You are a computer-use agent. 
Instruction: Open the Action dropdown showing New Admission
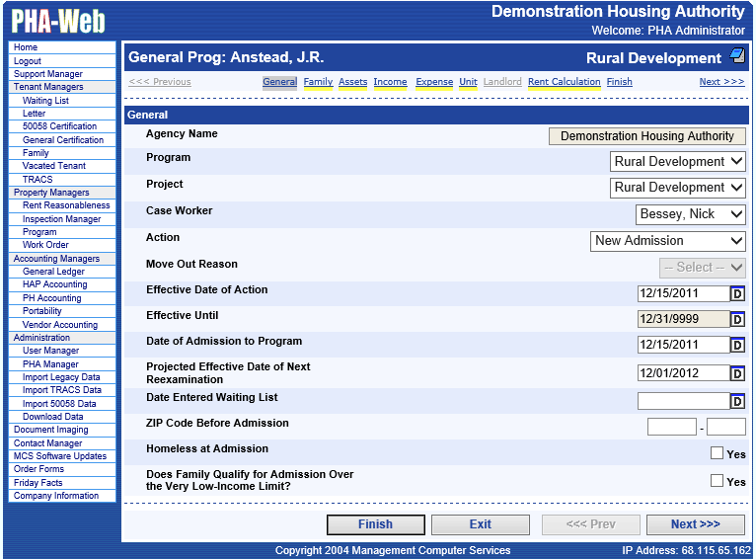(668, 241)
